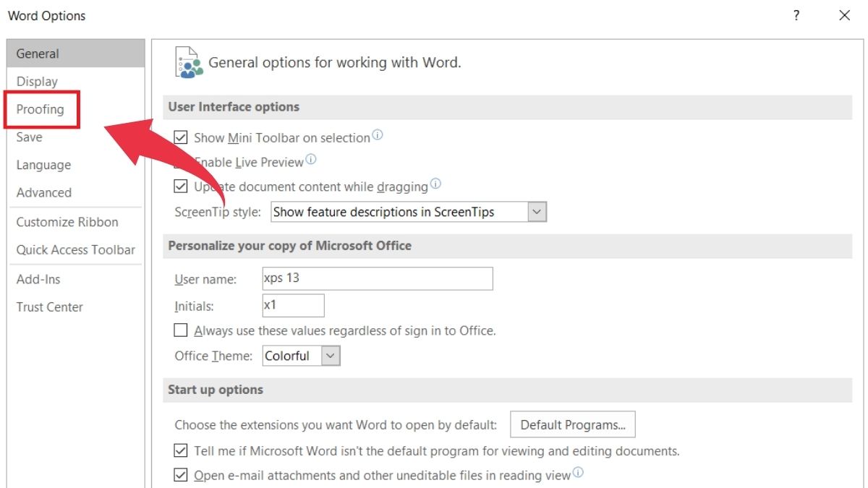Select the Display category
Screen dimensions: 868x488
point(76,82)
